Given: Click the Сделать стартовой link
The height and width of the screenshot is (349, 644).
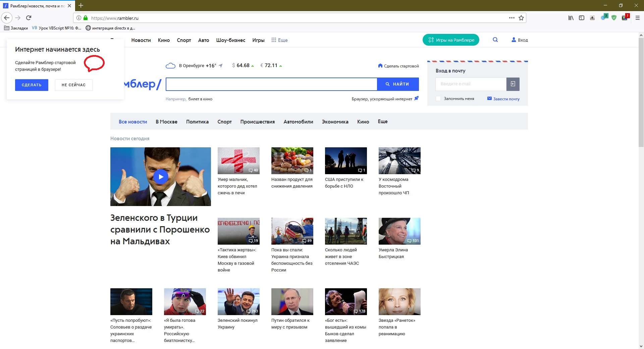Looking at the screenshot, I should click(x=401, y=66).
